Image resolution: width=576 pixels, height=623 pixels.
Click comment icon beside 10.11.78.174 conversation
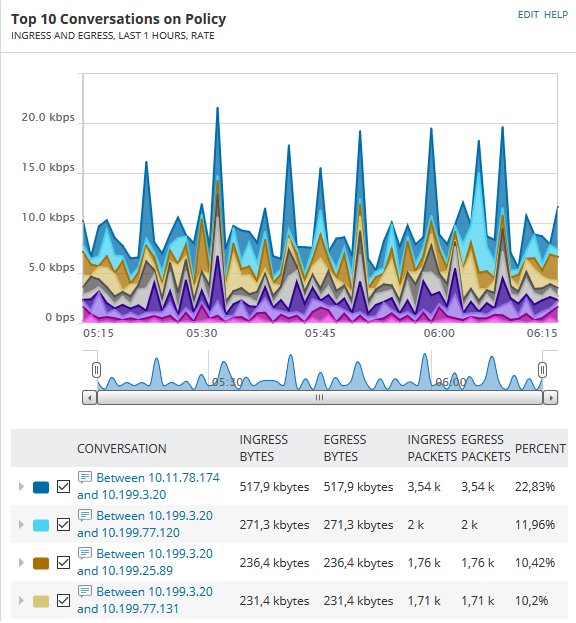tap(85, 477)
